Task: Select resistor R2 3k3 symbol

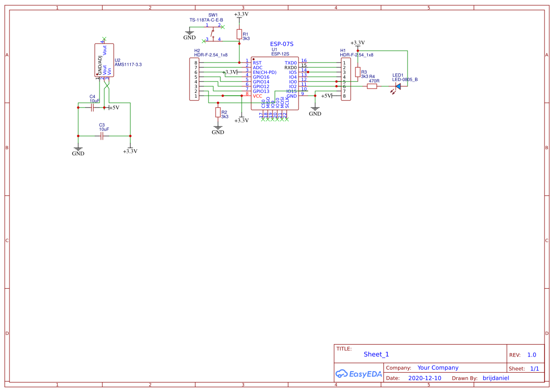Action: 218,112
